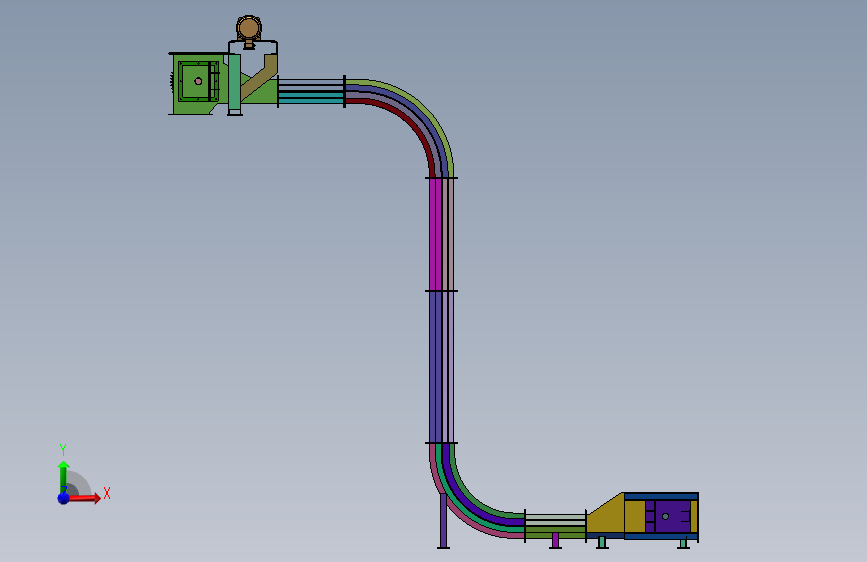Select the short magenta leg under lower section
The width and height of the screenshot is (867, 562).
click(x=556, y=540)
